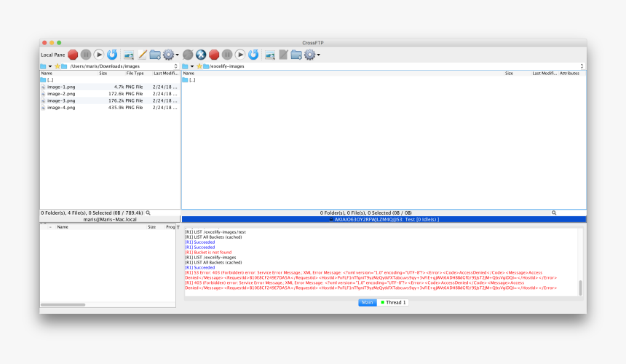Click the remote pane pause button
Viewport: 626px width, 364px height.
tap(227, 55)
